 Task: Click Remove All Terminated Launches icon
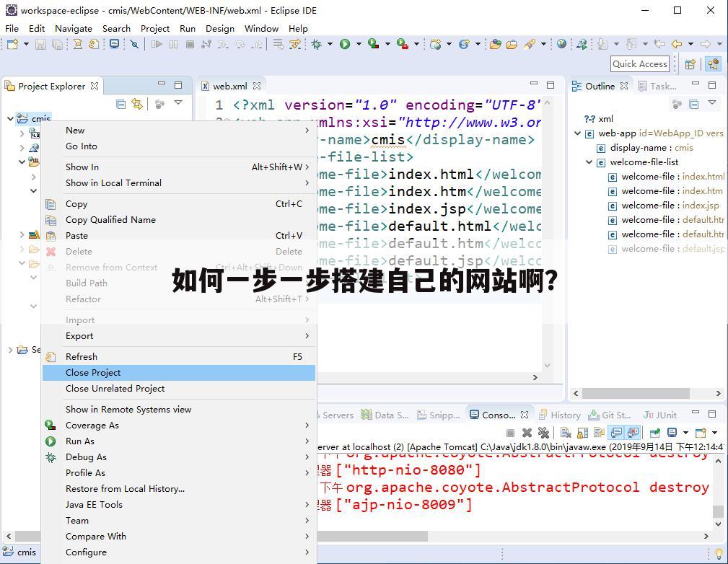(x=543, y=433)
